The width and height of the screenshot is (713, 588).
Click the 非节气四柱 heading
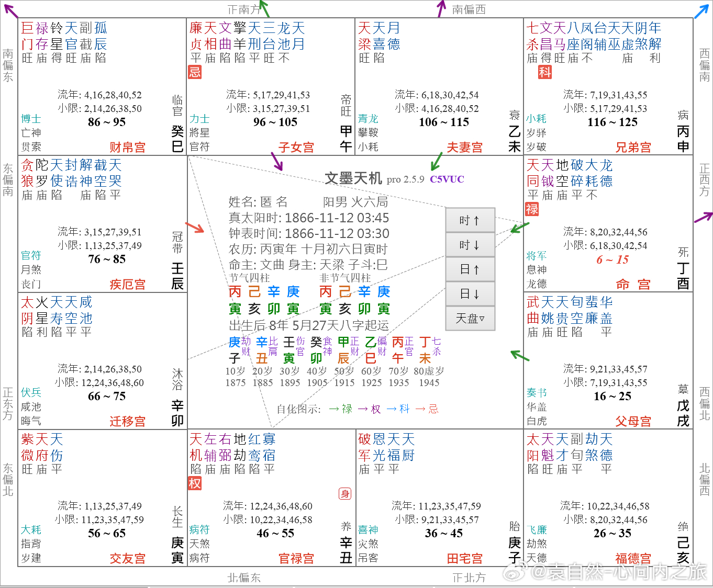click(345, 278)
